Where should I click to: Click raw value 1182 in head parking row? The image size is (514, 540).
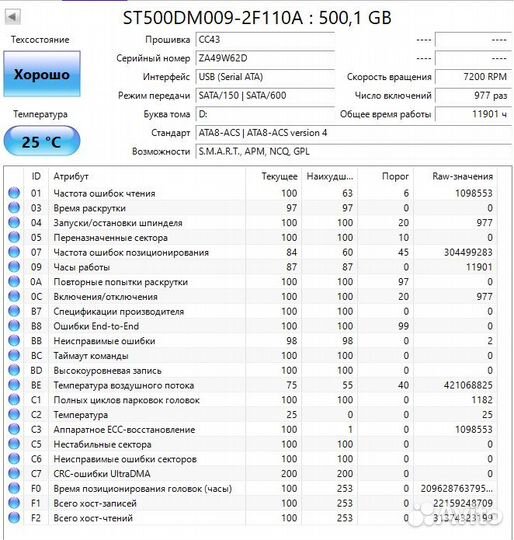[x=482, y=400]
